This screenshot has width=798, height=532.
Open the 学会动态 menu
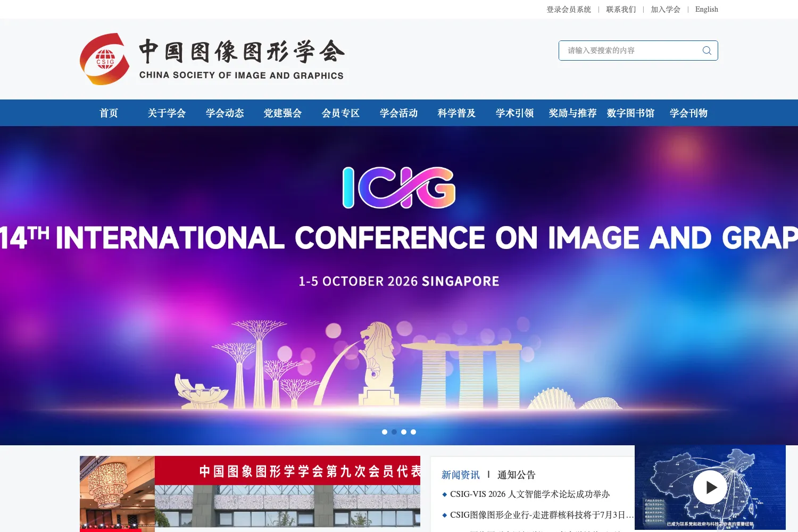[225, 113]
